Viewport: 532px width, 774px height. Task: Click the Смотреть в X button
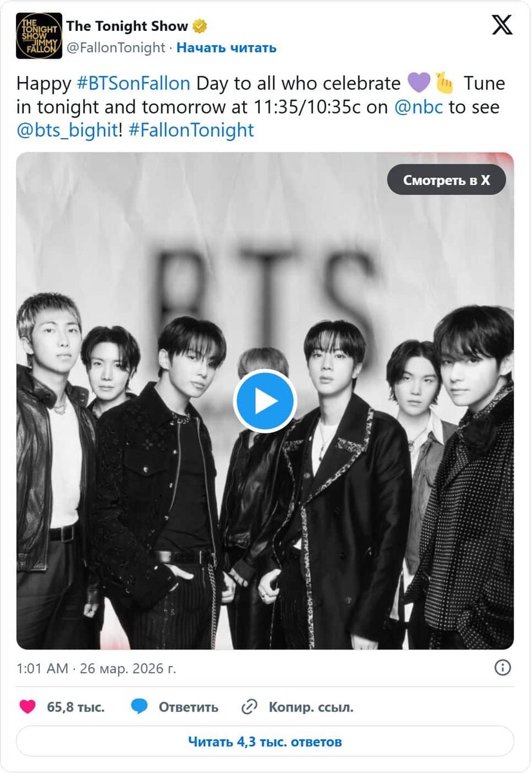tap(446, 180)
